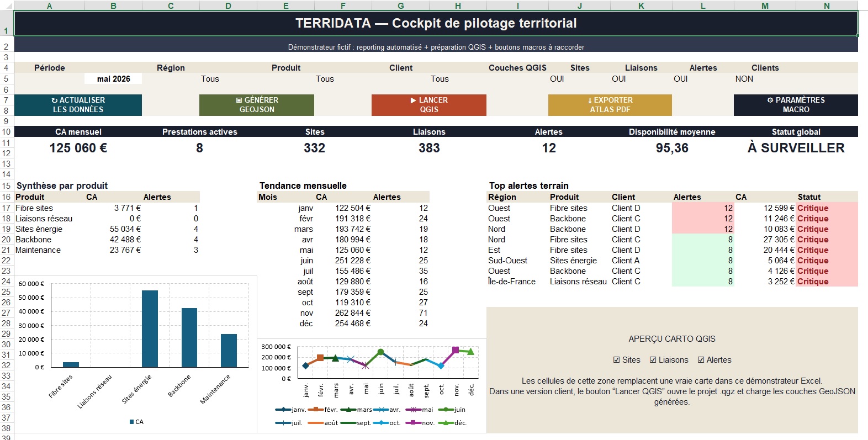868x440 pixels.
Task: Select the Période cell showing mai 2026
Action: pyautogui.click(x=113, y=79)
